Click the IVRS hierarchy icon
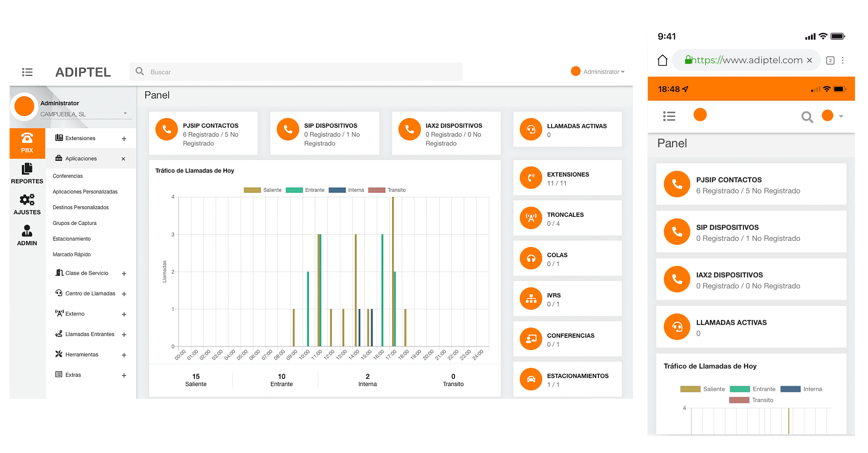 pyautogui.click(x=531, y=298)
